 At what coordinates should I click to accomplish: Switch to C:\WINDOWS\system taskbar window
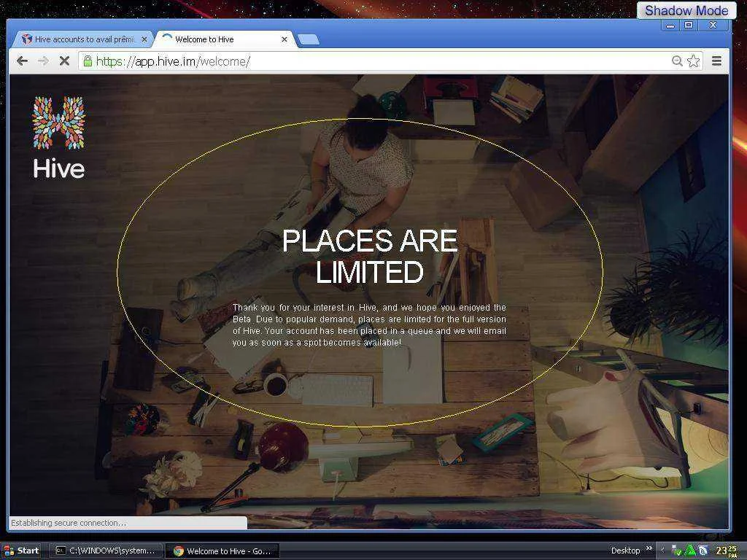point(107,551)
